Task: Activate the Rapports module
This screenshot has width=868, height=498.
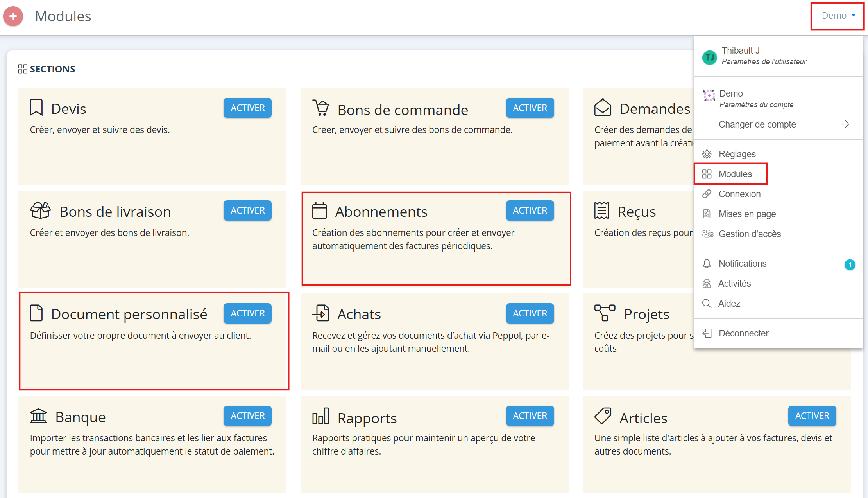Action: [530, 416]
